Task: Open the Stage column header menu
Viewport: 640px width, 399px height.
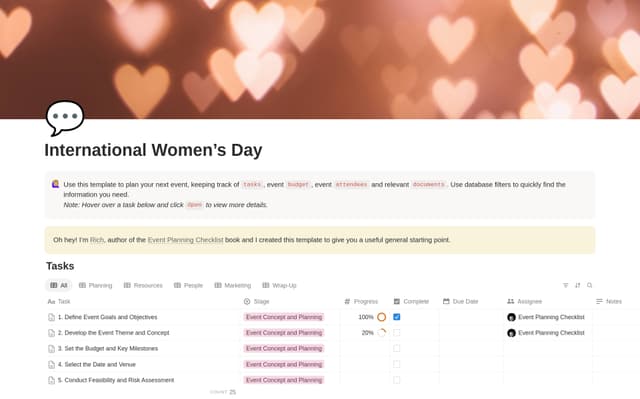Action: tap(290, 301)
